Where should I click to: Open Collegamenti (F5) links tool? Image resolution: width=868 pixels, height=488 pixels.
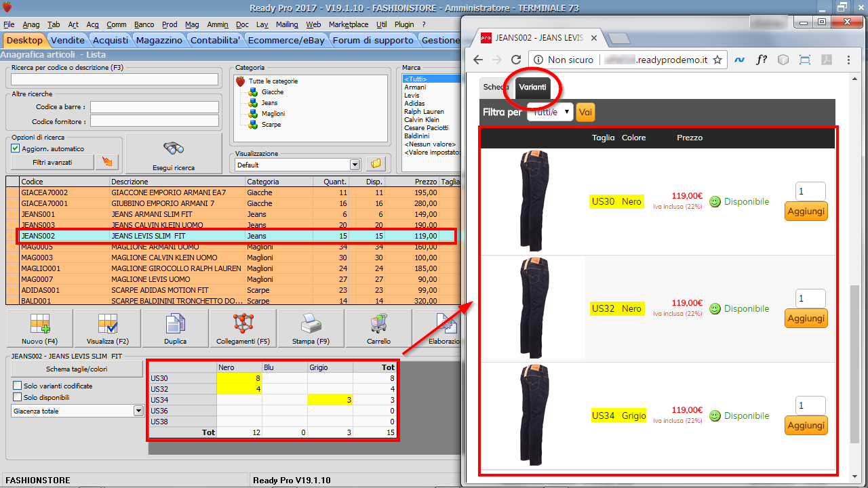pyautogui.click(x=243, y=329)
